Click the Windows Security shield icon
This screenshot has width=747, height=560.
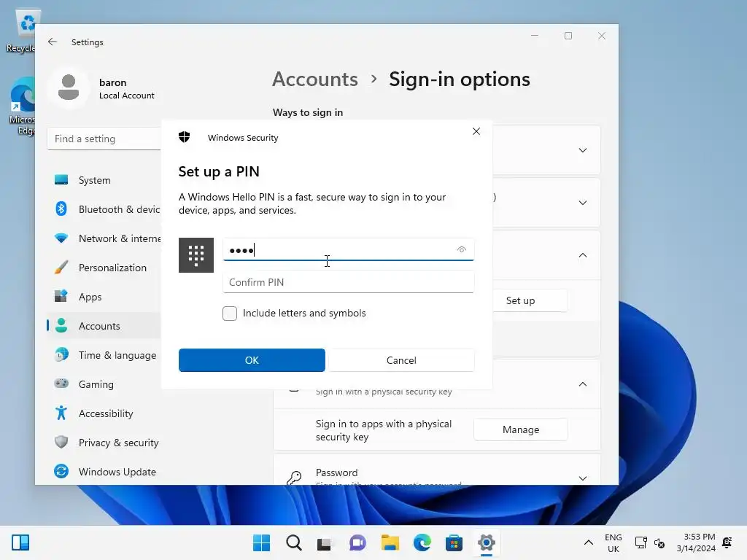tap(185, 137)
